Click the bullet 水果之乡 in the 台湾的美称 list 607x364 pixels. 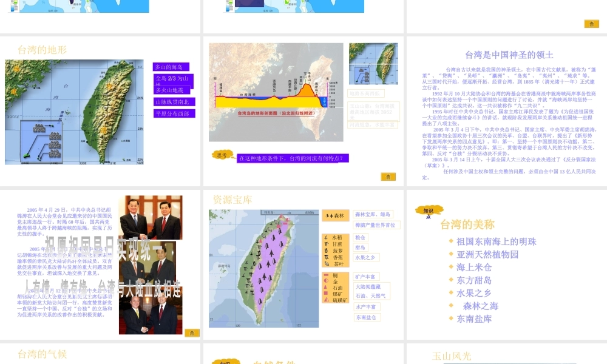[x=474, y=293]
